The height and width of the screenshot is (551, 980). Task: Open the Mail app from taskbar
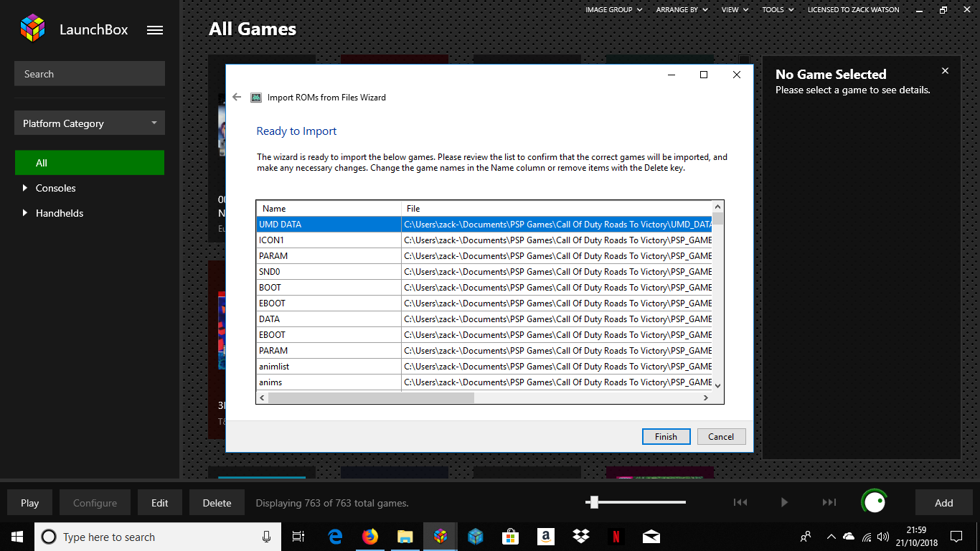[651, 537]
